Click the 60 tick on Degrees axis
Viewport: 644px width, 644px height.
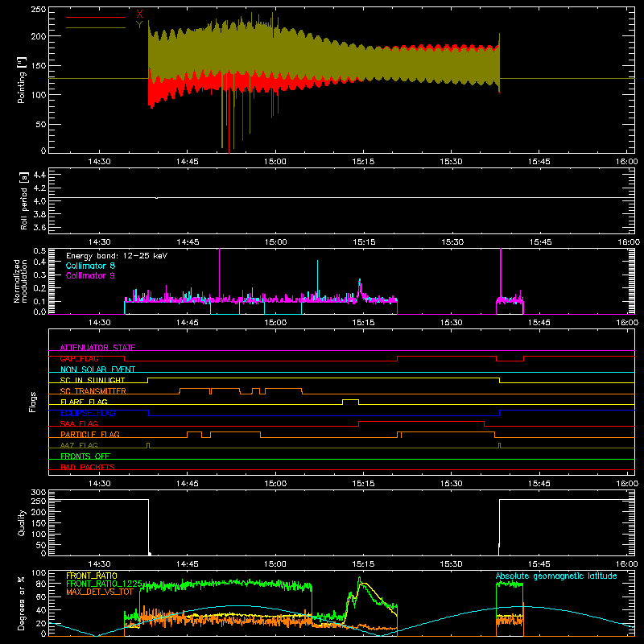pos(42,597)
